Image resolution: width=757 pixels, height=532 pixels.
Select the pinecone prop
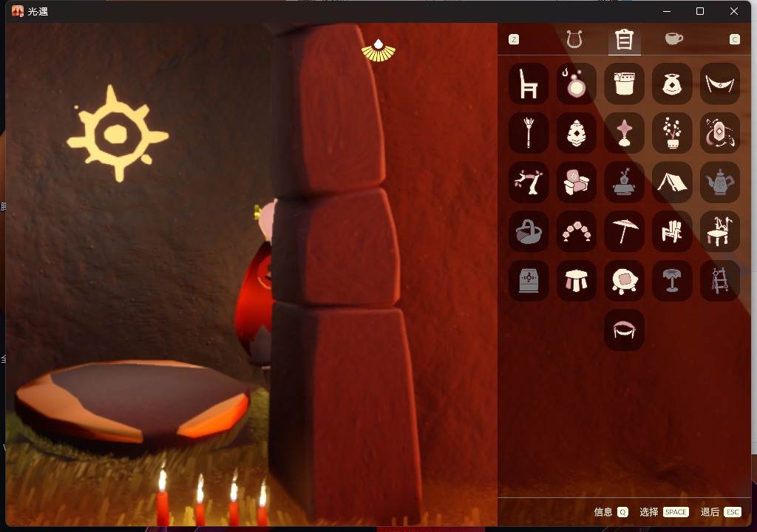coord(577,133)
